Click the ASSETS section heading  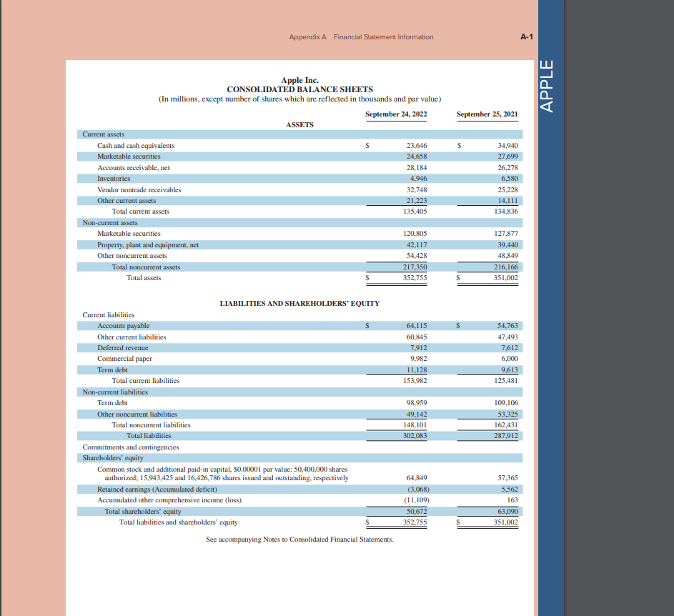click(x=299, y=124)
